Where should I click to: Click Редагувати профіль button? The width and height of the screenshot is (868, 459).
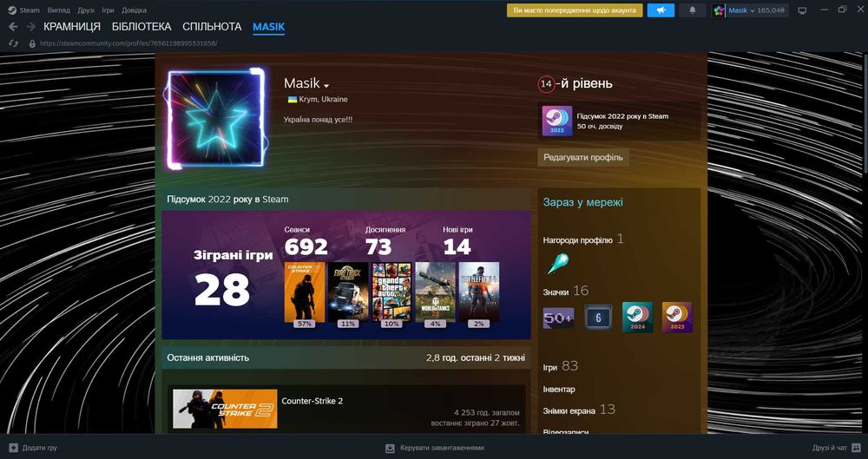(583, 157)
